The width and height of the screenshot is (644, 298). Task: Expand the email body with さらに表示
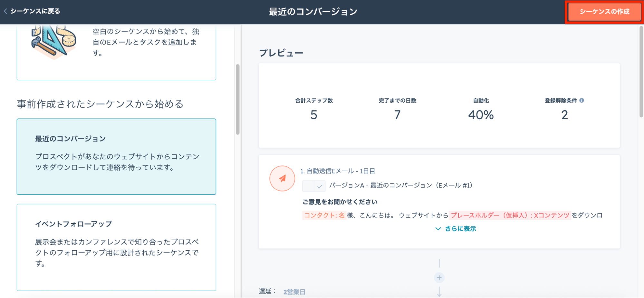(456, 229)
